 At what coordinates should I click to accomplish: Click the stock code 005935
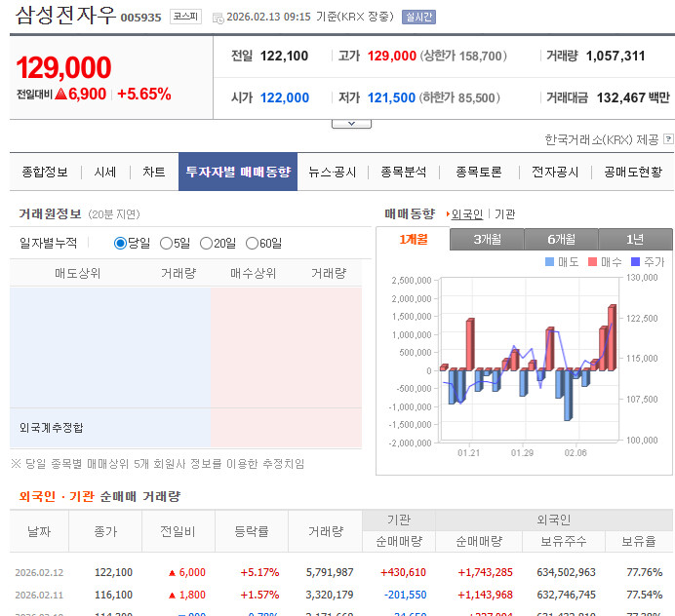140,18
